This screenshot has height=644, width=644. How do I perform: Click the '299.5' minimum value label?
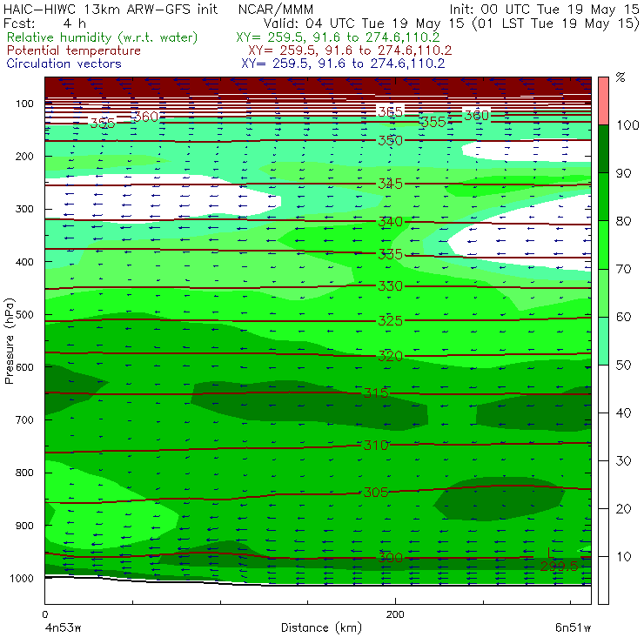click(560, 567)
